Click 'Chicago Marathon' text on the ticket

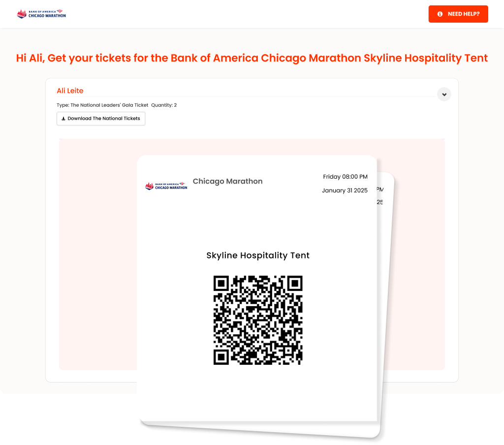click(x=227, y=181)
